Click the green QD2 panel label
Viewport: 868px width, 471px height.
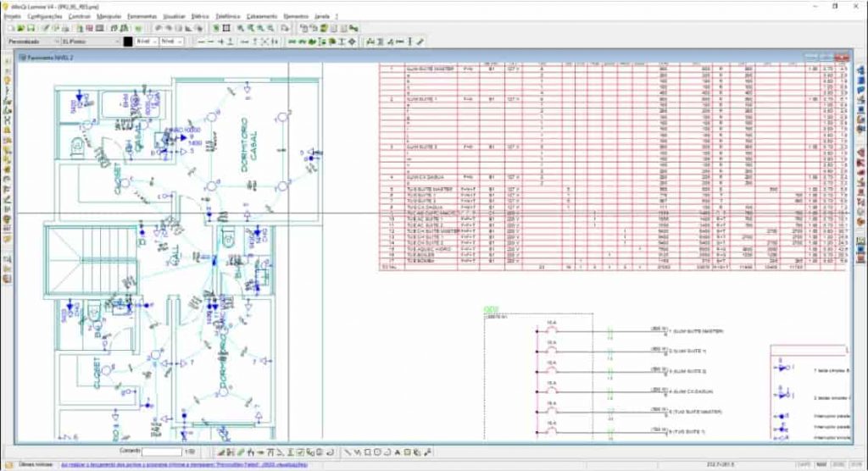pyautogui.click(x=491, y=310)
